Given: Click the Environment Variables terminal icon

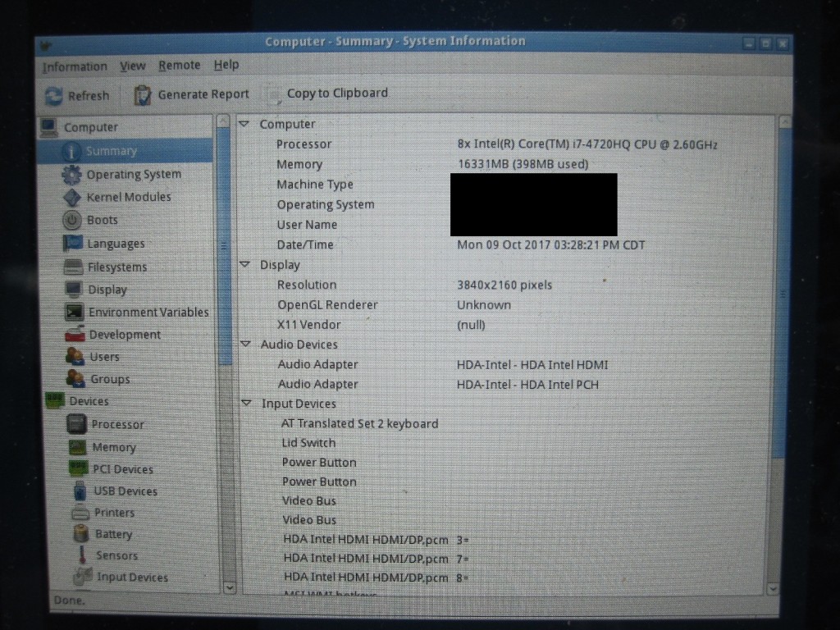Looking at the screenshot, I should pyautogui.click(x=74, y=312).
